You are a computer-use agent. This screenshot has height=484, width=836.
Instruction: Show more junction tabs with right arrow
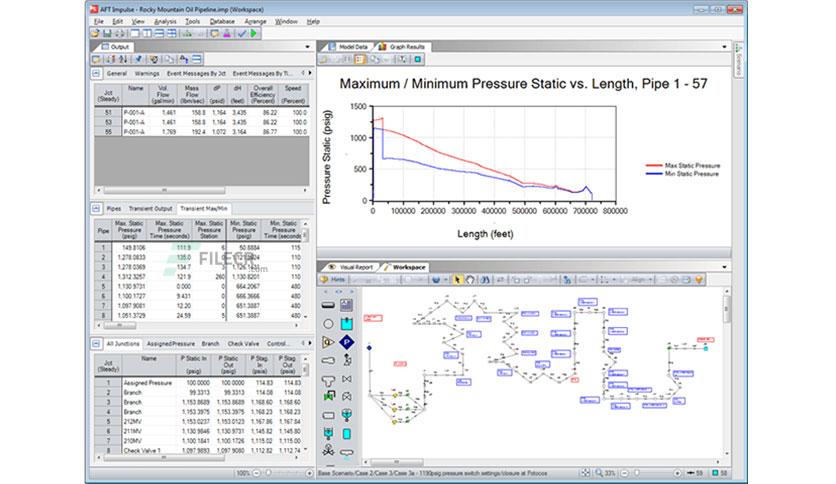(x=310, y=343)
